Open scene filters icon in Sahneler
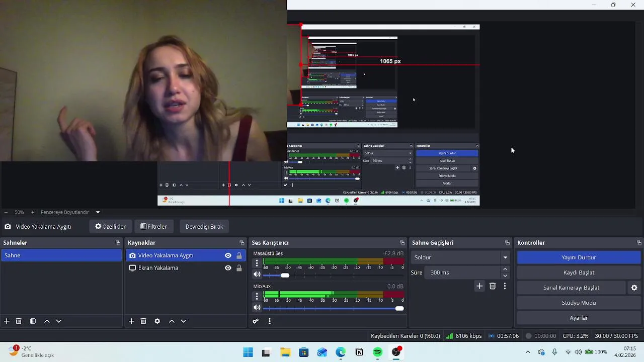 [33, 321]
